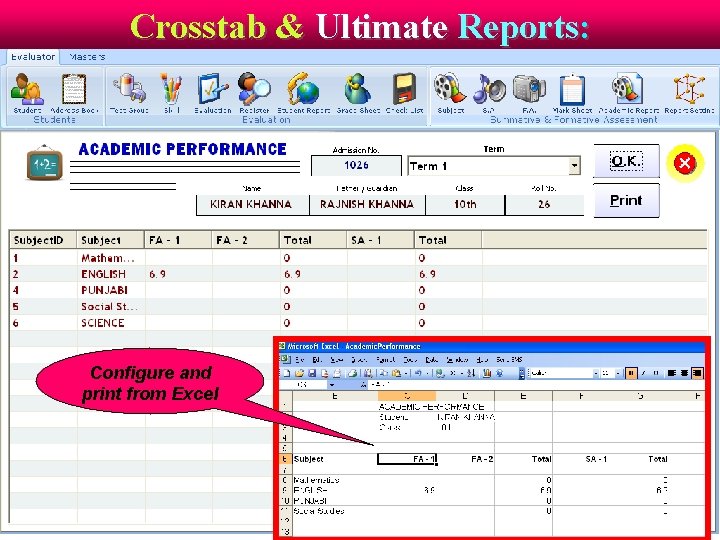This screenshot has width=720, height=540.
Task: Click the red close circle button
Action: point(685,163)
